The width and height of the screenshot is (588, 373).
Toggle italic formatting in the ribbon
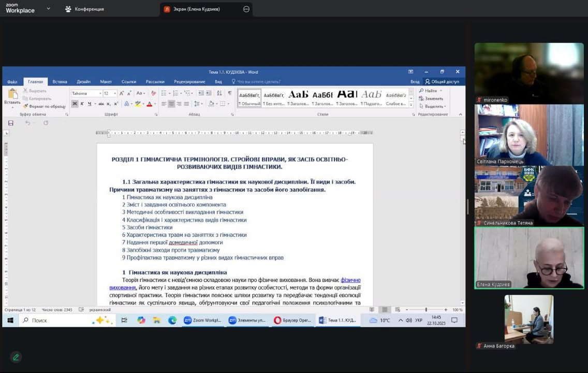[x=82, y=104]
